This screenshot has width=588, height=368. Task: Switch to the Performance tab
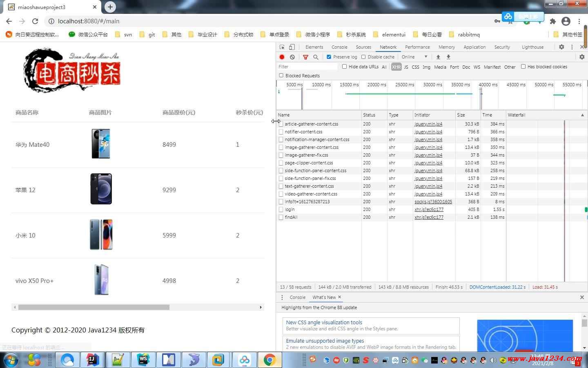tap(417, 47)
